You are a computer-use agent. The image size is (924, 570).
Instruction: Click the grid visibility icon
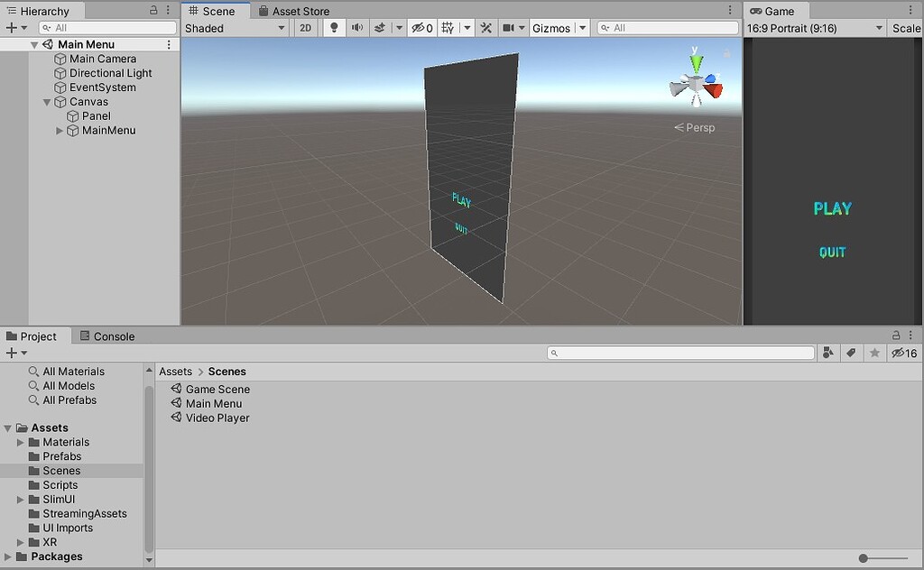[446, 28]
